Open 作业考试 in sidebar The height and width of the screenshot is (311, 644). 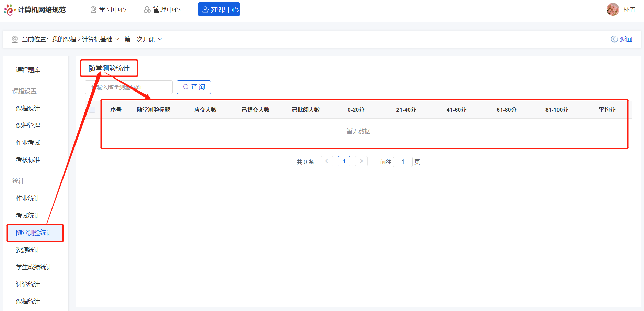[28, 143]
